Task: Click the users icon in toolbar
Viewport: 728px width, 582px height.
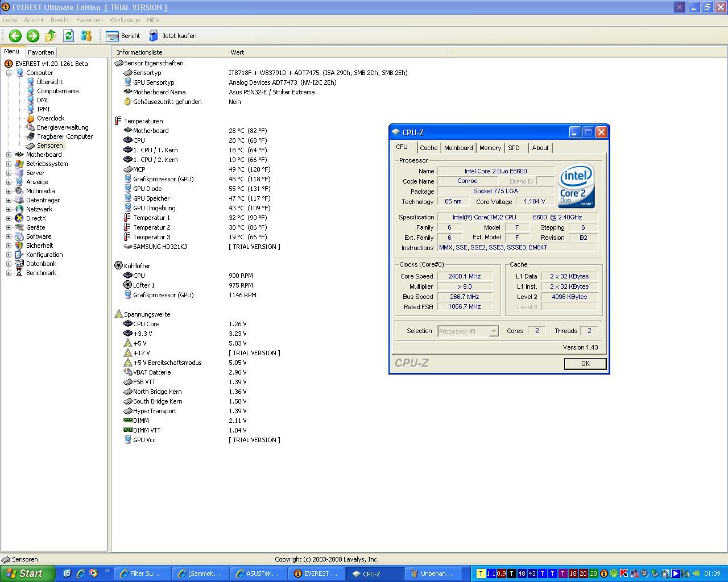Action: (86, 36)
